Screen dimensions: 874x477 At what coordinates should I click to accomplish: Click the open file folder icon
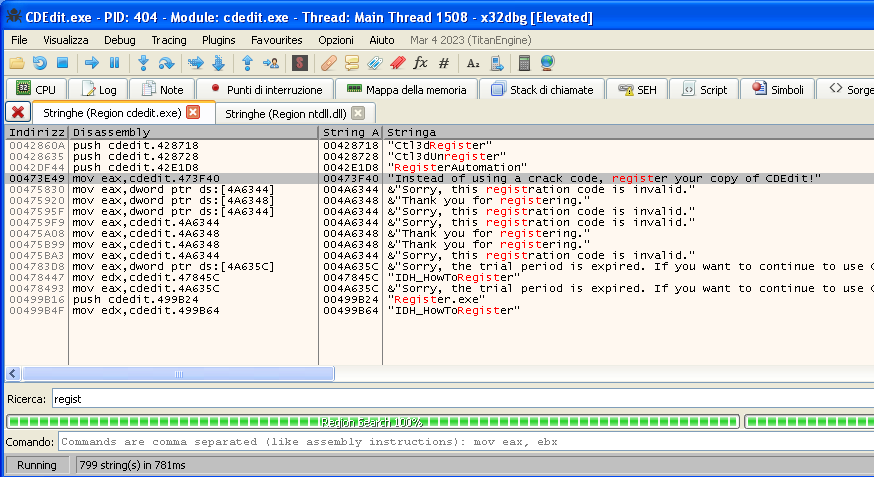17,63
